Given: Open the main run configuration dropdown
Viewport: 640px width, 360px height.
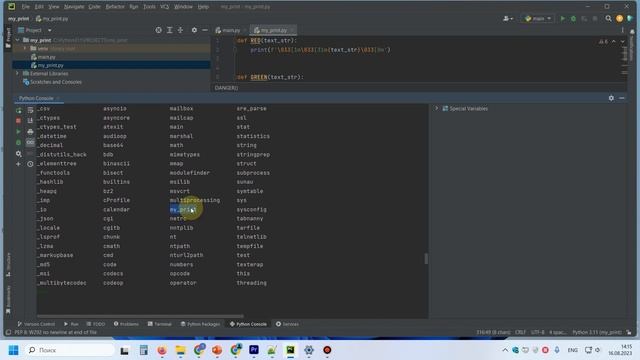Looking at the screenshot, I should click(x=538, y=18).
